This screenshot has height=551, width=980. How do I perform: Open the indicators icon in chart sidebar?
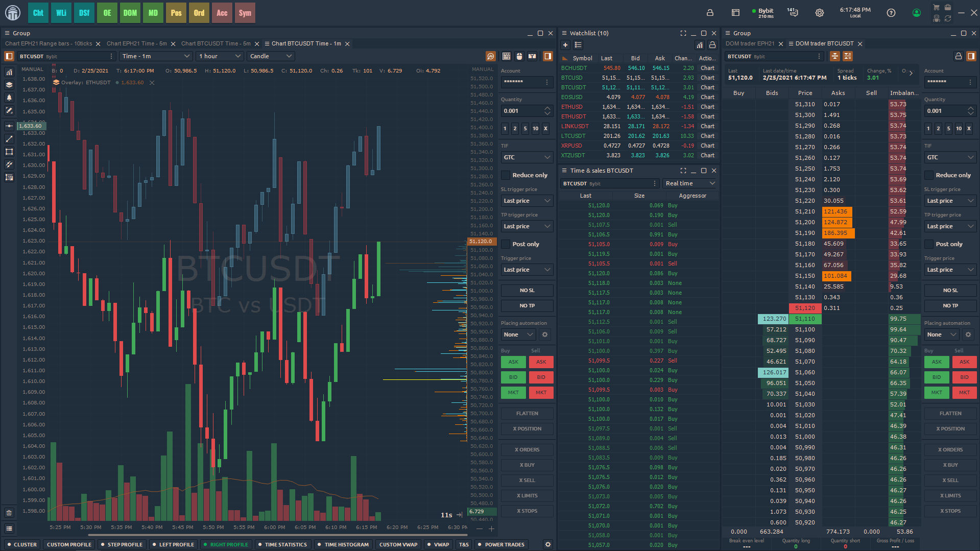click(x=9, y=72)
